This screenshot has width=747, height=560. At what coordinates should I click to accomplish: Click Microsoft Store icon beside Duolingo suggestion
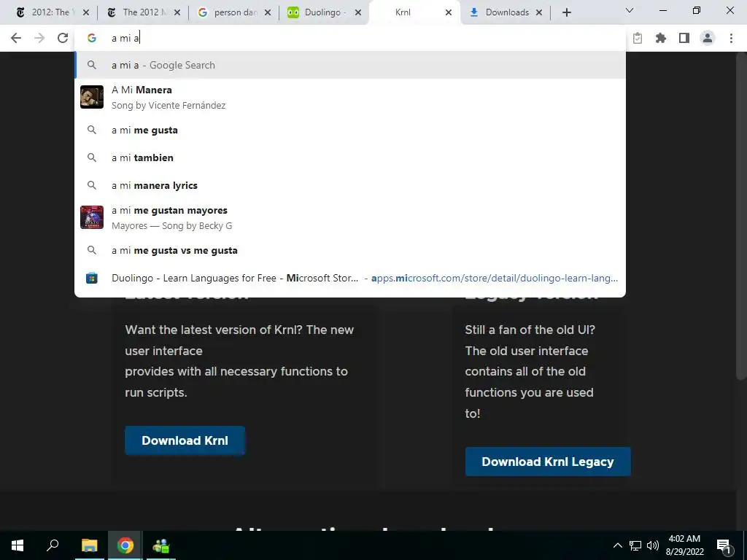91,278
